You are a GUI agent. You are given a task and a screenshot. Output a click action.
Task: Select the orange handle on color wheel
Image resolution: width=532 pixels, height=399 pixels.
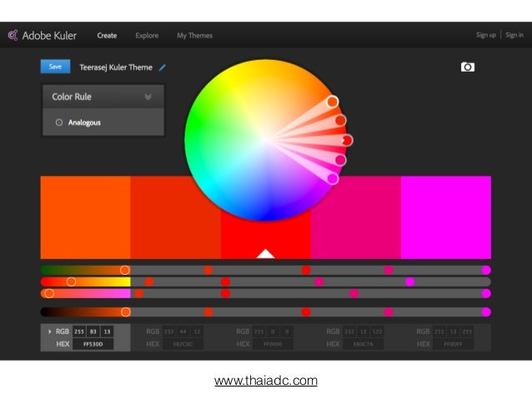point(333,102)
